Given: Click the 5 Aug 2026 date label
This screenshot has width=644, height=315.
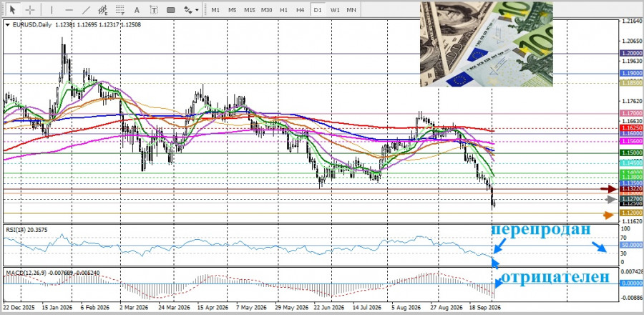Looking at the screenshot, I should pos(406,307).
